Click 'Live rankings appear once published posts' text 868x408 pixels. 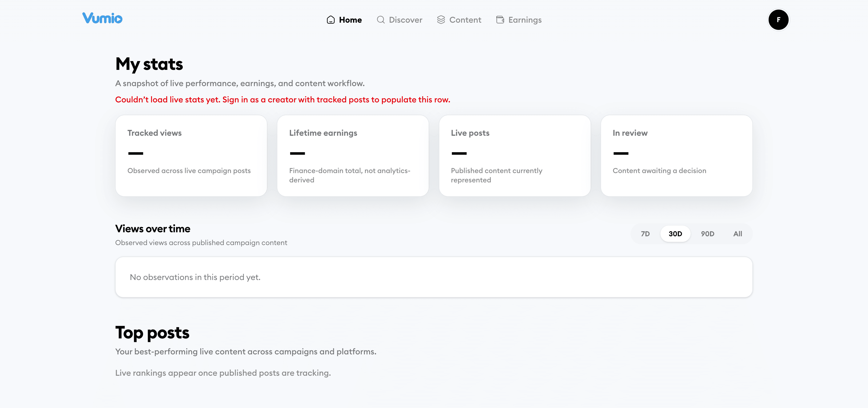[x=223, y=373]
